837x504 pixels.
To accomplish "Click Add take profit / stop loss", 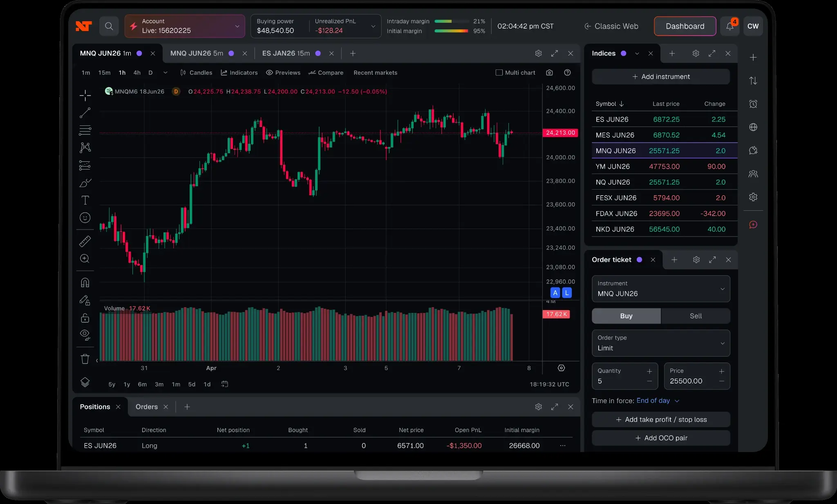I will pos(661,419).
